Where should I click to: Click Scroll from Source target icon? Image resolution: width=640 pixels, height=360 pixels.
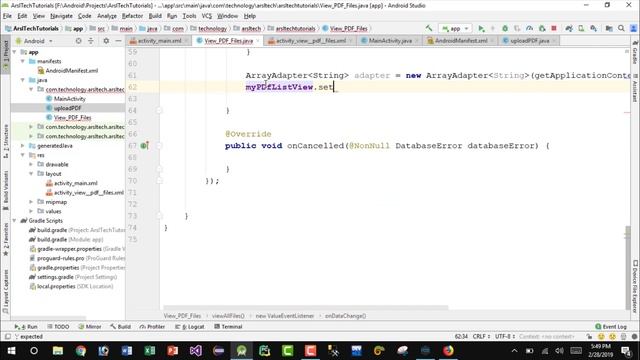coord(78,41)
